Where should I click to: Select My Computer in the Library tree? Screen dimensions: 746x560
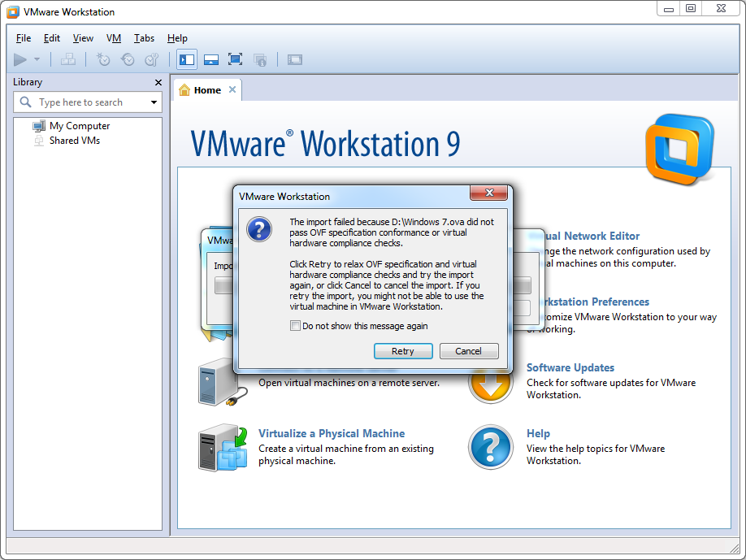79,126
